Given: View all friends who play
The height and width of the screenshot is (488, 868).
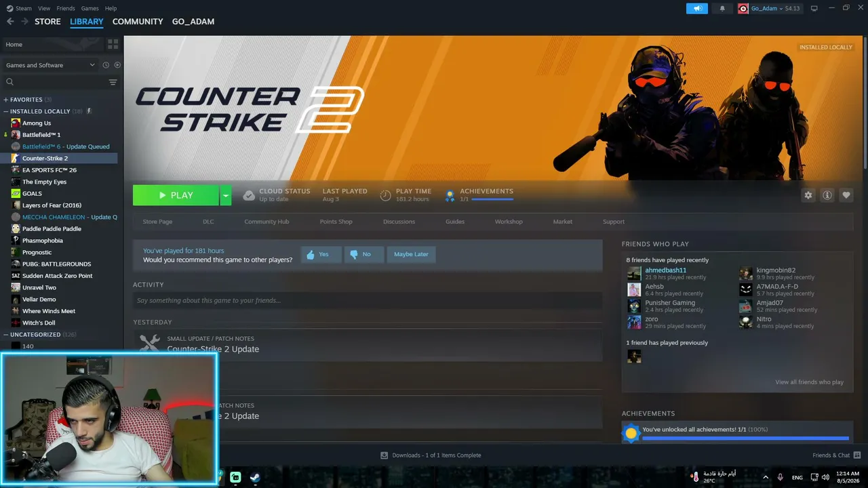Looking at the screenshot, I should point(810,382).
